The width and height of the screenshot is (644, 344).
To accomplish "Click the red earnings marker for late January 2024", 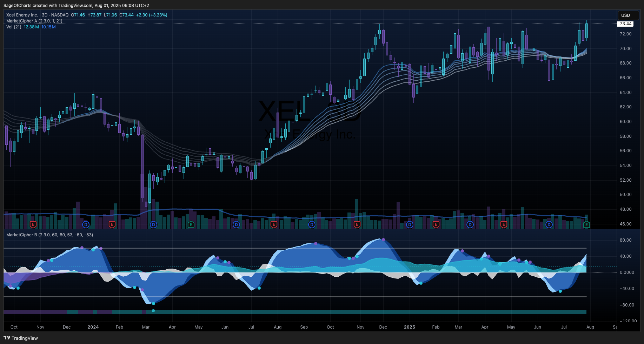I will (112, 224).
